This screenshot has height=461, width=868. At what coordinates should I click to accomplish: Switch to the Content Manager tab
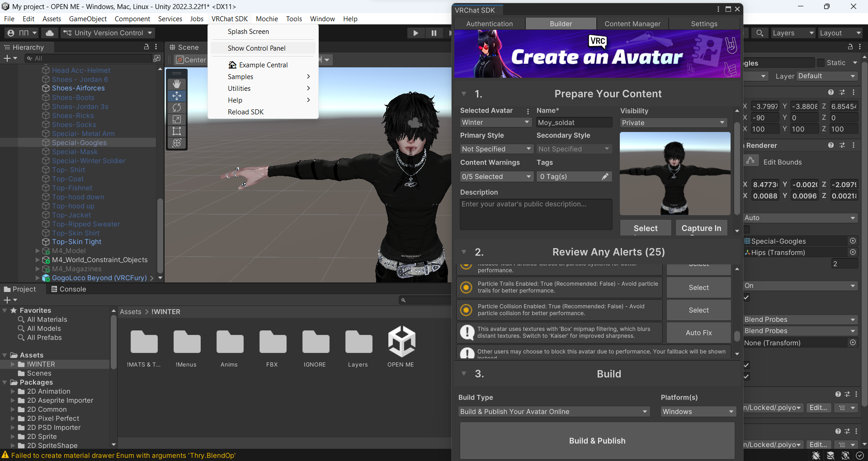pyautogui.click(x=632, y=24)
